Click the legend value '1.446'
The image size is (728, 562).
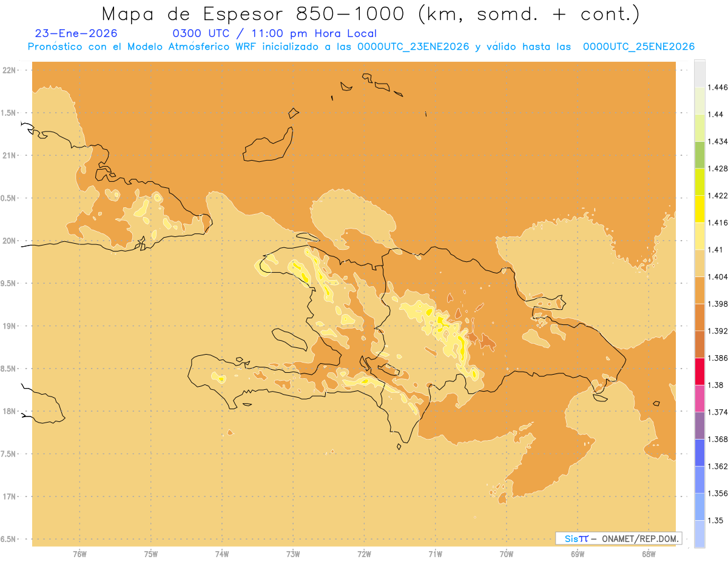[718, 87]
